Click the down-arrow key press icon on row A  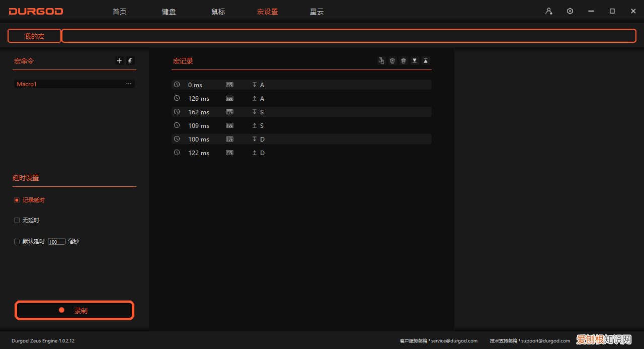tap(255, 84)
